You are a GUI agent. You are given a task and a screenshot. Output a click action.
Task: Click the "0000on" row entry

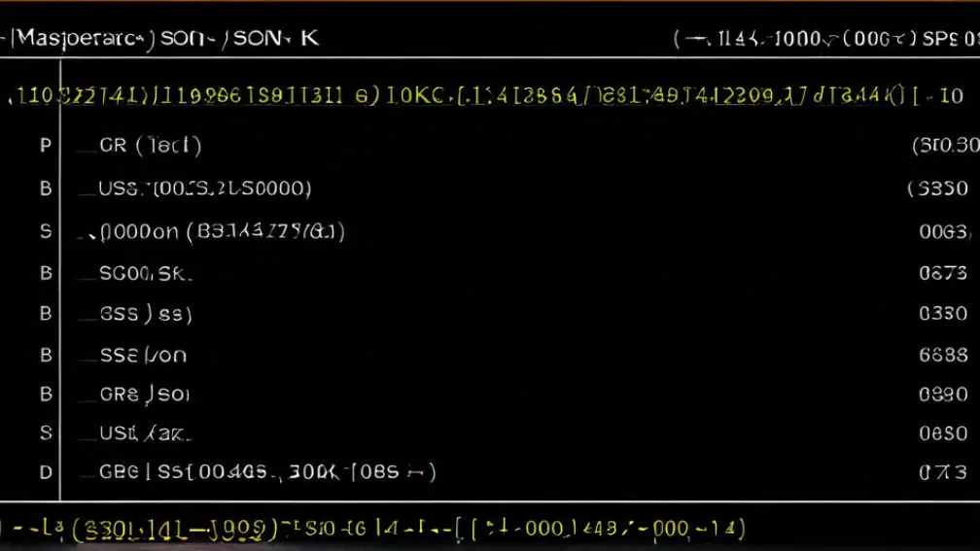(x=222, y=231)
